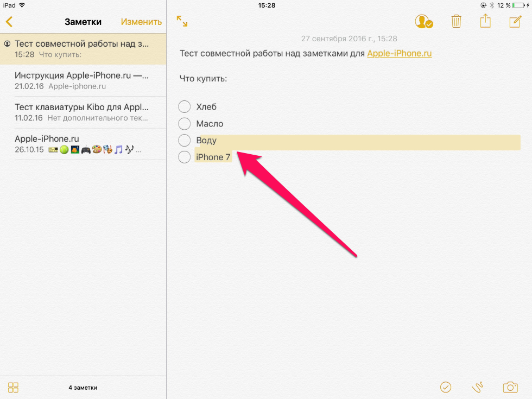Tap the 15:28 clock in status bar

[267, 5]
